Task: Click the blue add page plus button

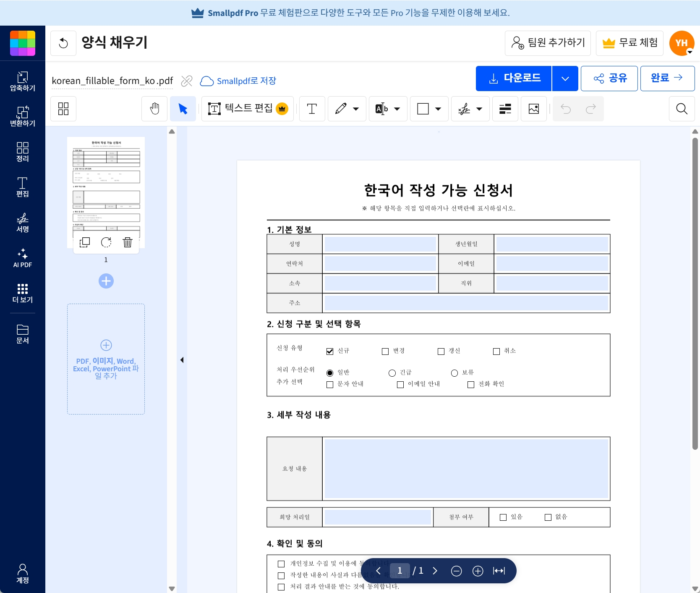Action: 106,281
